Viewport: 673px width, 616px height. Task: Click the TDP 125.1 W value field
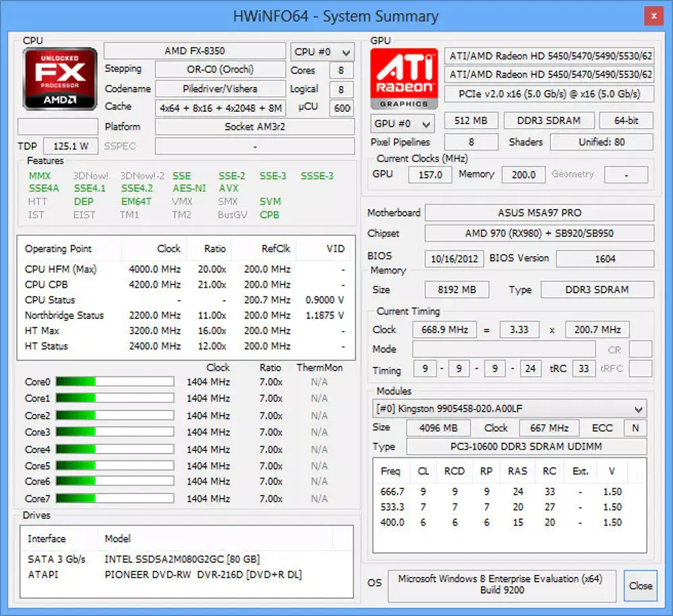71,146
